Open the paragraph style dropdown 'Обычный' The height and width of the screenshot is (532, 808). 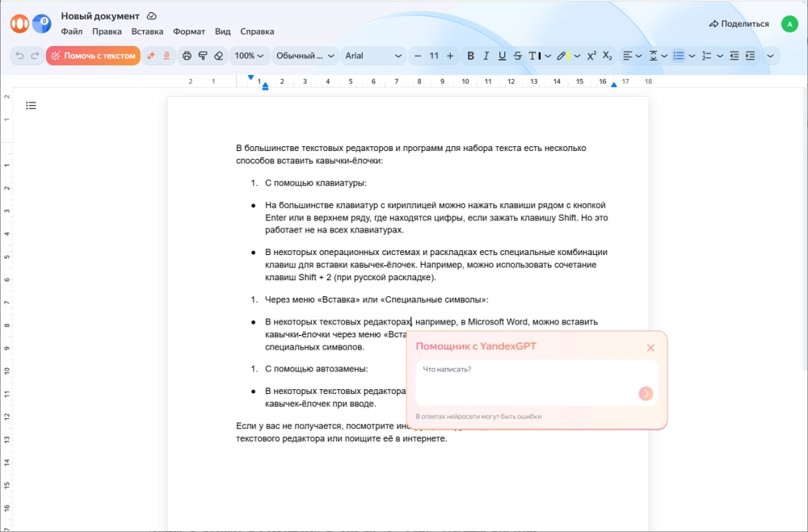305,56
